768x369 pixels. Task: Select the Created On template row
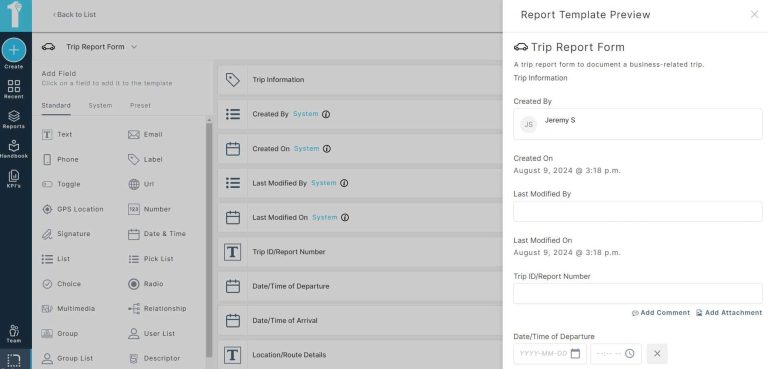coord(360,148)
